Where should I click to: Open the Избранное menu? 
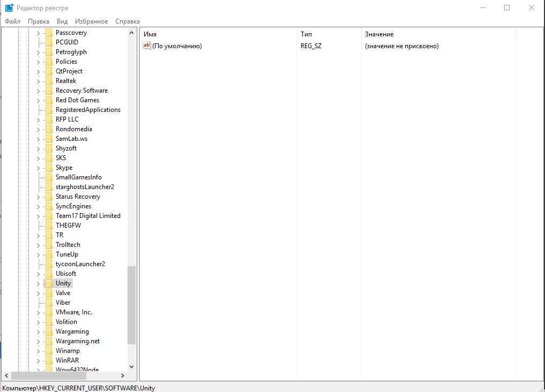click(x=92, y=21)
